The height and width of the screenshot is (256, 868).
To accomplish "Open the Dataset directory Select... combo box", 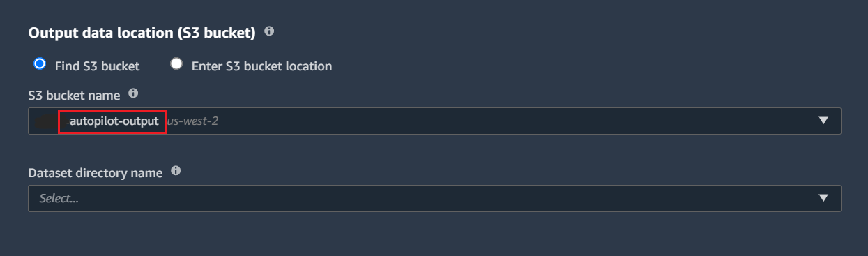I will [434, 198].
